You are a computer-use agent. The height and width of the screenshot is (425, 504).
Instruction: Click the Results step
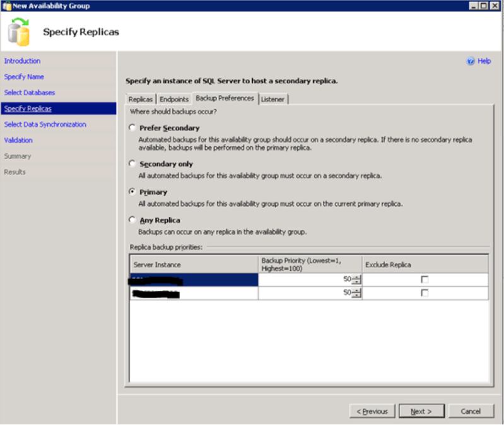click(15, 172)
